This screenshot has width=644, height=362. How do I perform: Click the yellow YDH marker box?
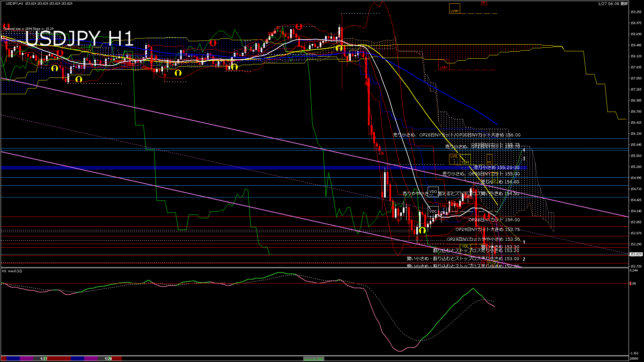(x=465, y=160)
